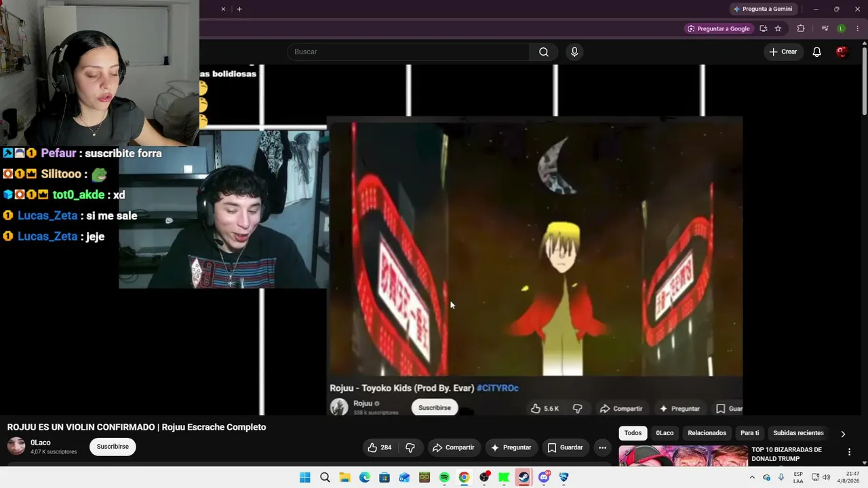Open TOP 10 BIZARRADAS DE DONALD TRUMP thumbnail
The height and width of the screenshot is (488, 868).
(x=683, y=456)
